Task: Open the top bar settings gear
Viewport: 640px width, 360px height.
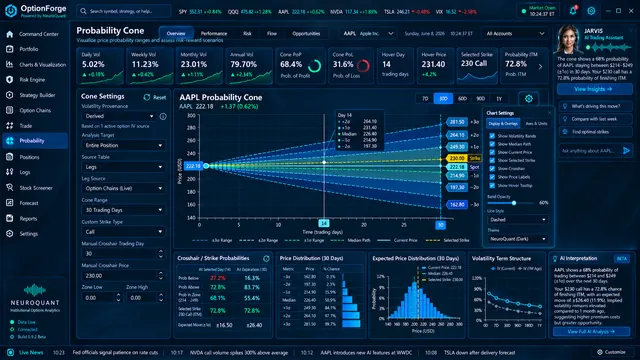Action: pyautogui.click(x=591, y=11)
